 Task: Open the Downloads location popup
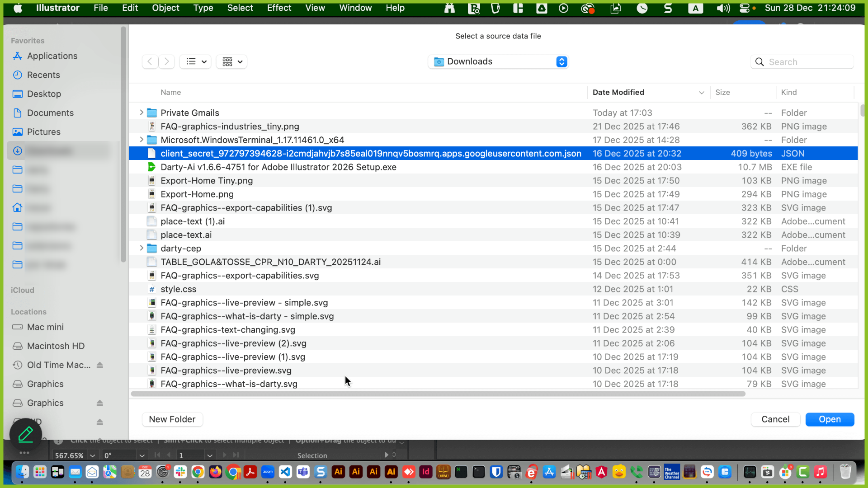click(x=498, y=61)
